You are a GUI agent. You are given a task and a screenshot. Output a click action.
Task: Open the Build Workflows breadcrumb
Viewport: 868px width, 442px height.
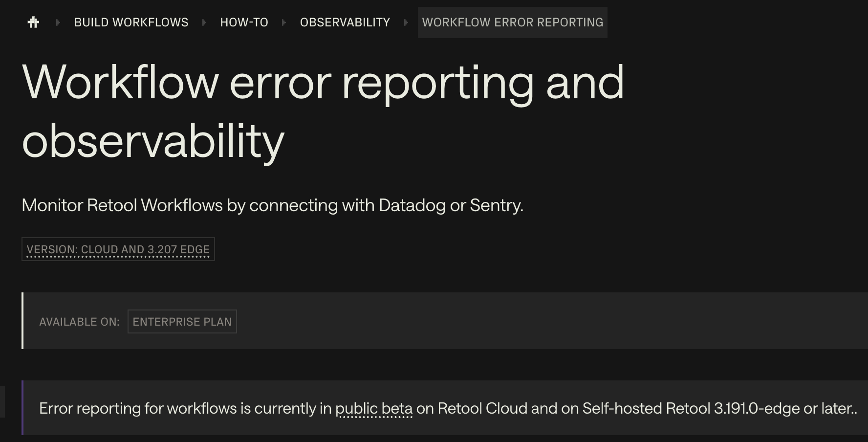pos(131,22)
